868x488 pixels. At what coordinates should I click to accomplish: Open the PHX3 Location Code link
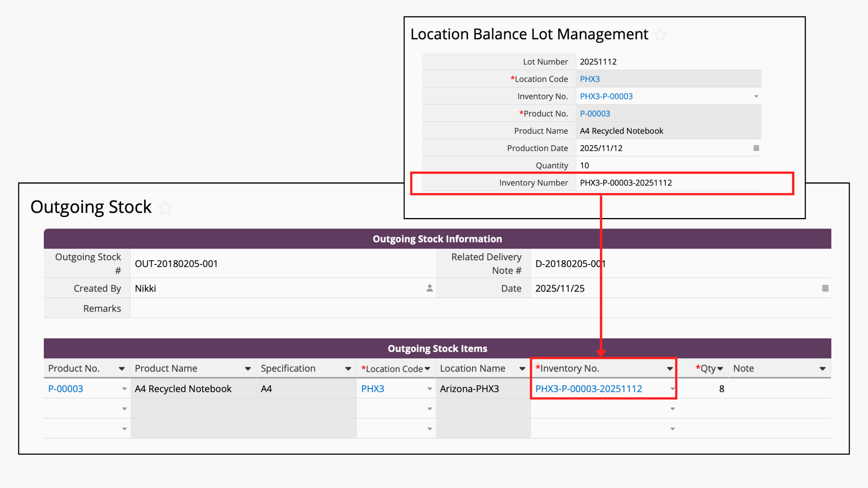point(590,79)
